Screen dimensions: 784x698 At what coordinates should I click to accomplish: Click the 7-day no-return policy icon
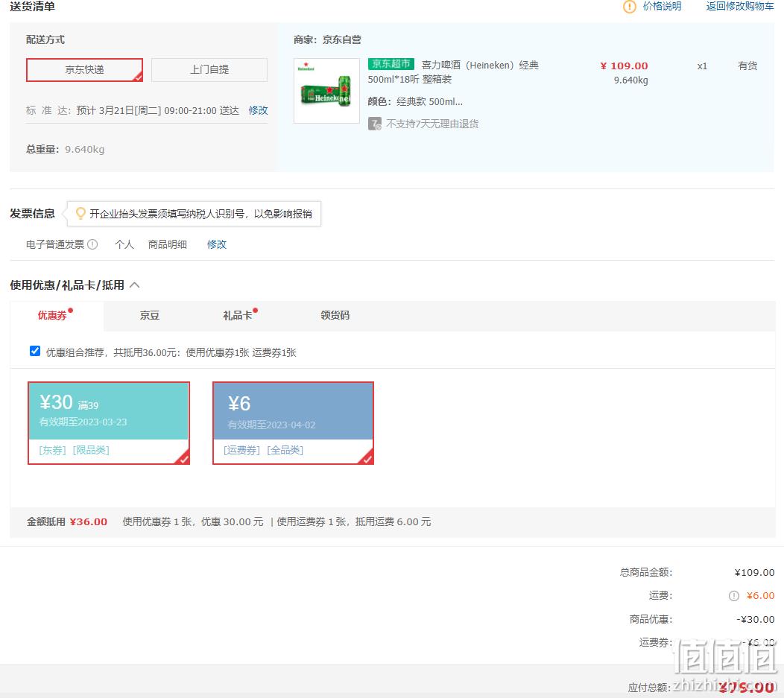coord(375,124)
